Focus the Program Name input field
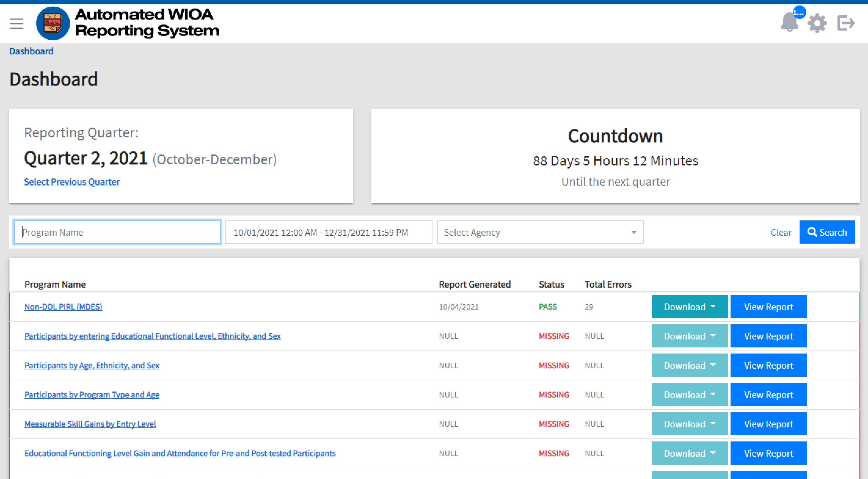The width and height of the screenshot is (868, 479). (117, 232)
